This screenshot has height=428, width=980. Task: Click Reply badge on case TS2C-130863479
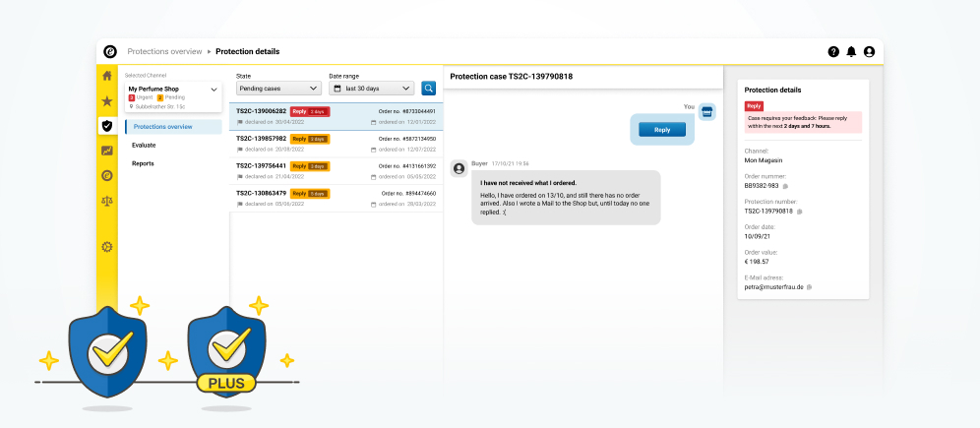[310, 194]
